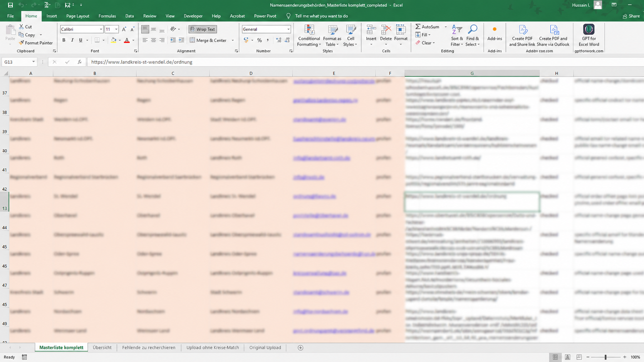Switch to the Power Pivot tab
The image size is (644, 362).
point(265,16)
